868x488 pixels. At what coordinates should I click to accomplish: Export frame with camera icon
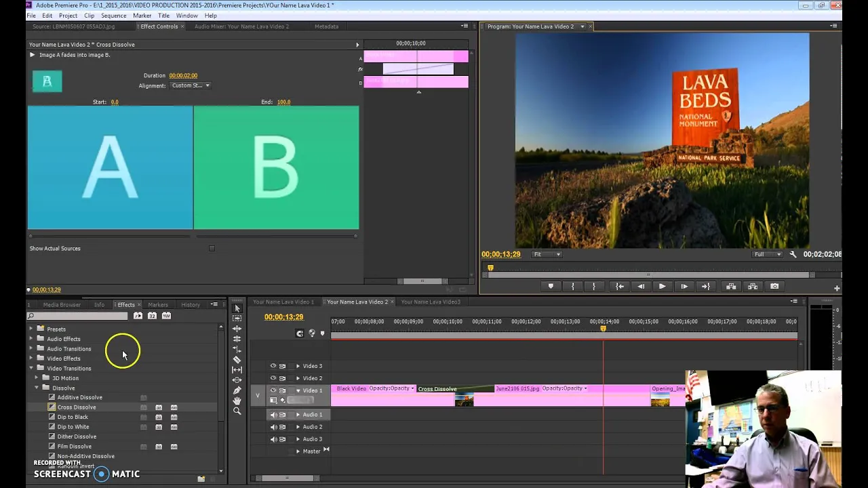[x=774, y=287]
